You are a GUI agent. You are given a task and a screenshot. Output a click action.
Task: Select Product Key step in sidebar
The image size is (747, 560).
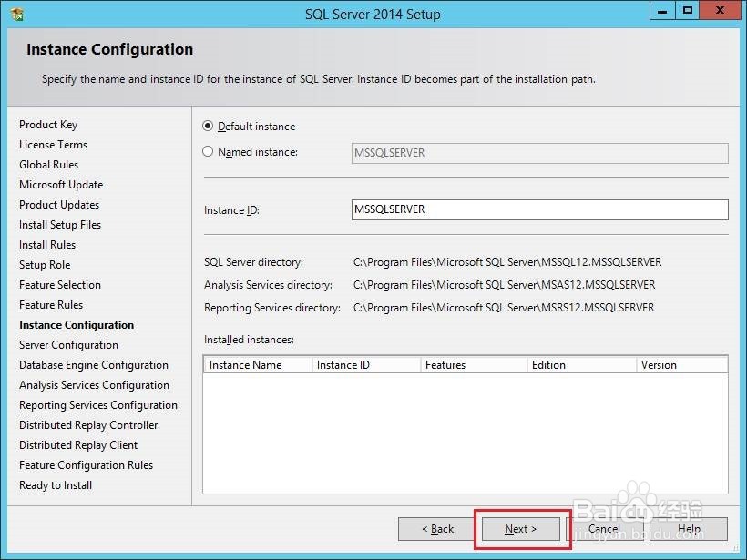(x=48, y=125)
